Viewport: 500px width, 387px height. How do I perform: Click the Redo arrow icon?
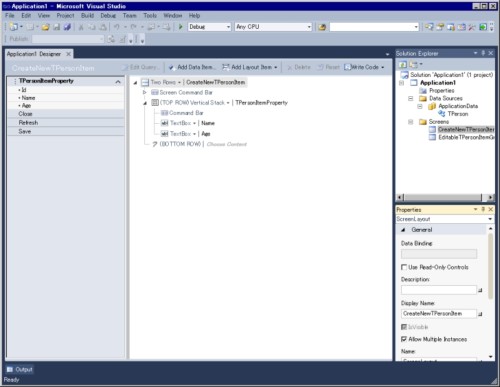point(133,27)
